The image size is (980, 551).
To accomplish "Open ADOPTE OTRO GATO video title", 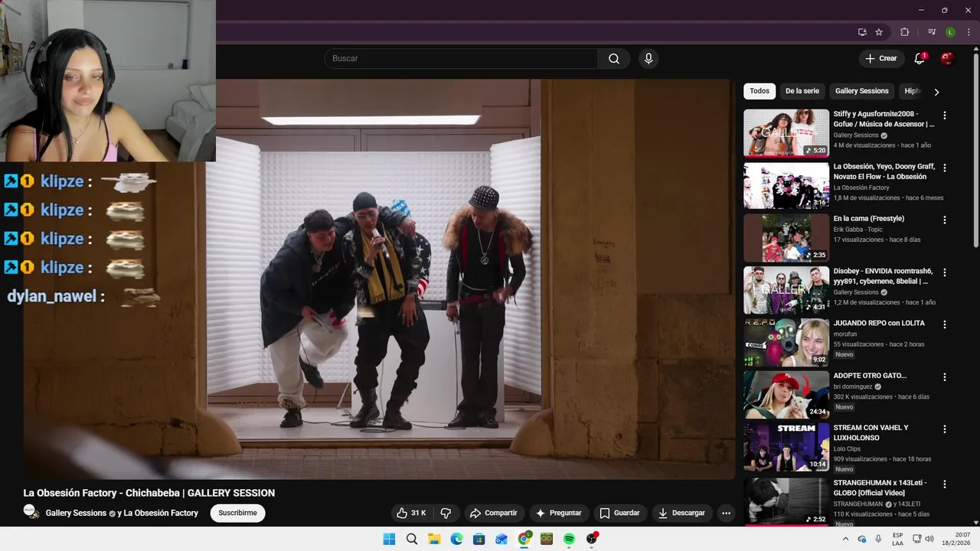I will 870,376.
